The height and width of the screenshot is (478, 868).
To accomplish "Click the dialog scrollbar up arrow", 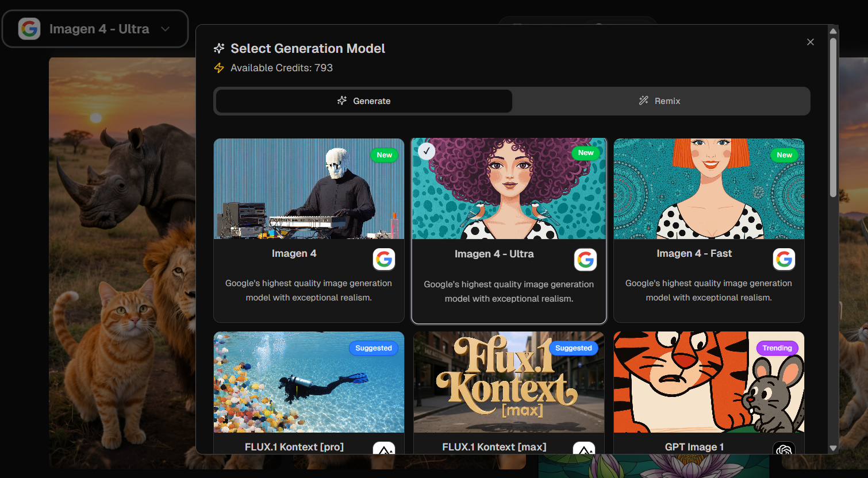I will [x=833, y=30].
